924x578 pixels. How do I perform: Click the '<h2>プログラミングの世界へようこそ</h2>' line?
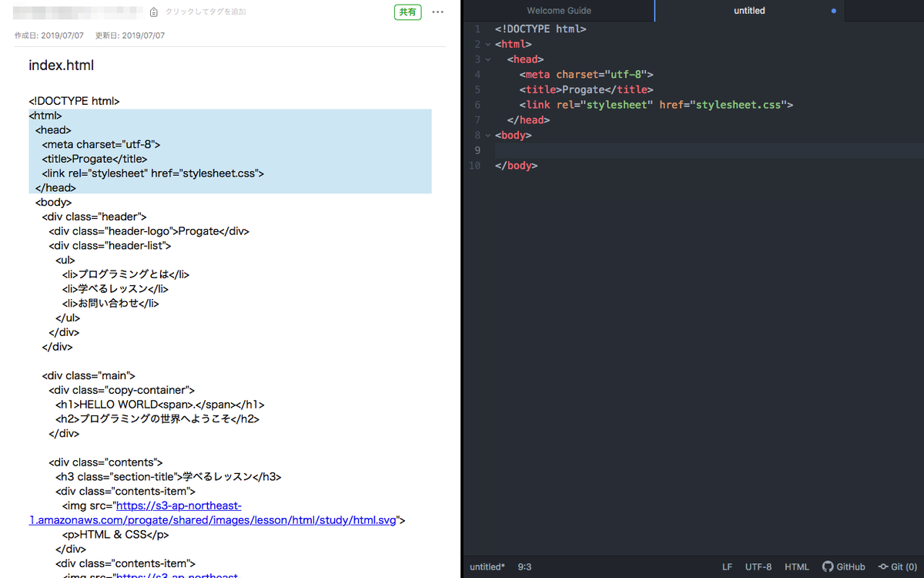(158, 419)
